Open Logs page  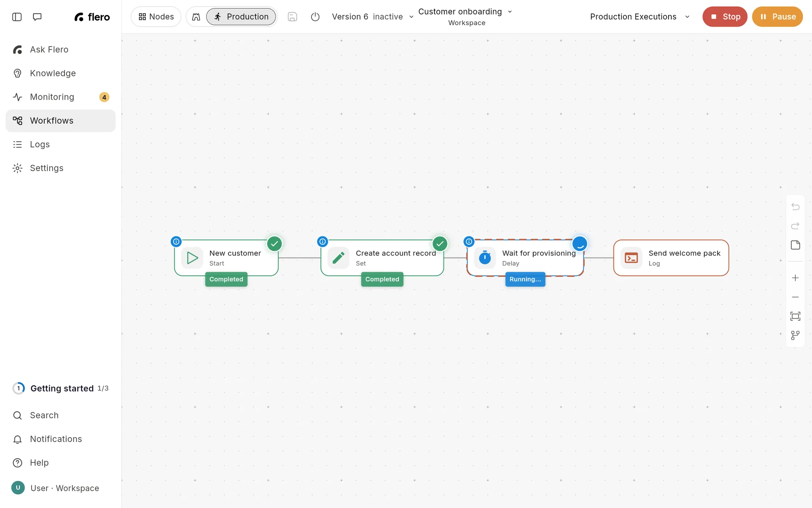point(60,144)
